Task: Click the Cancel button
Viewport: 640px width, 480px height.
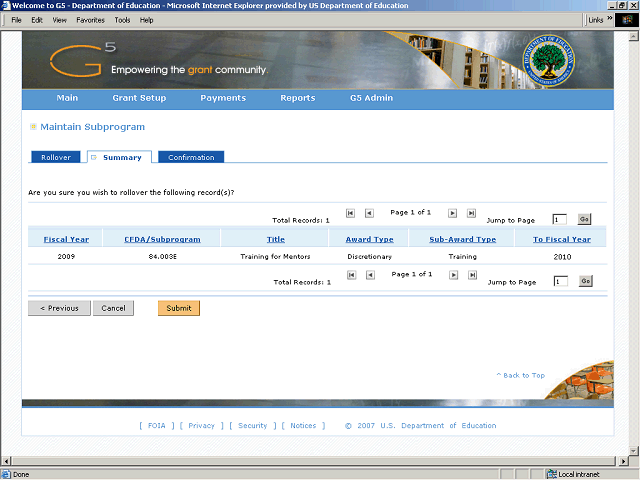Action: 113,308
